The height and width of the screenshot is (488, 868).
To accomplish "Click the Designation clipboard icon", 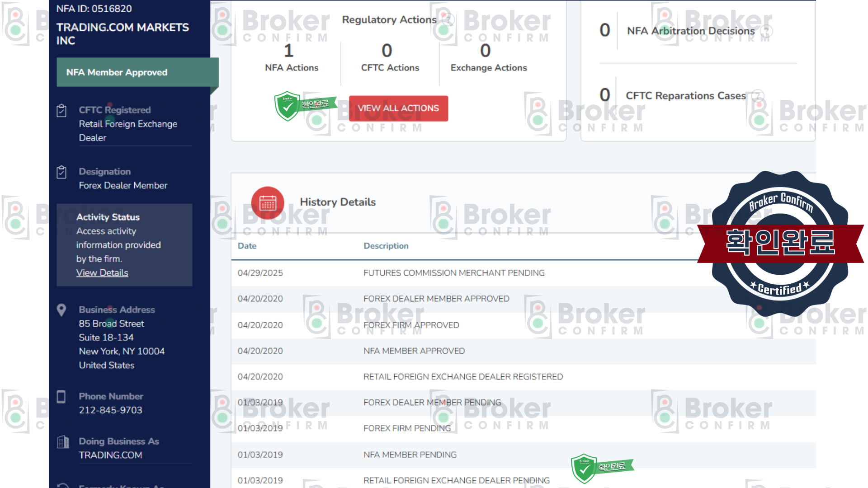I will coord(61,172).
